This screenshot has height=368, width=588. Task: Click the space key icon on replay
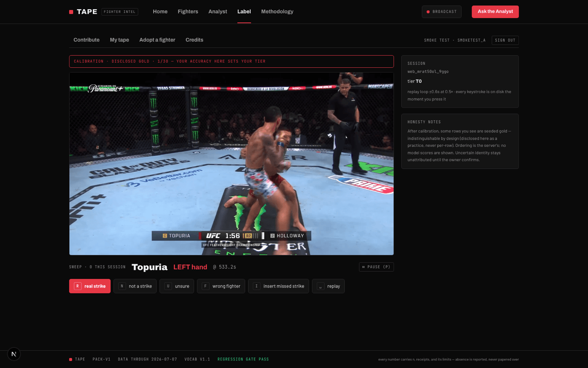click(320, 286)
